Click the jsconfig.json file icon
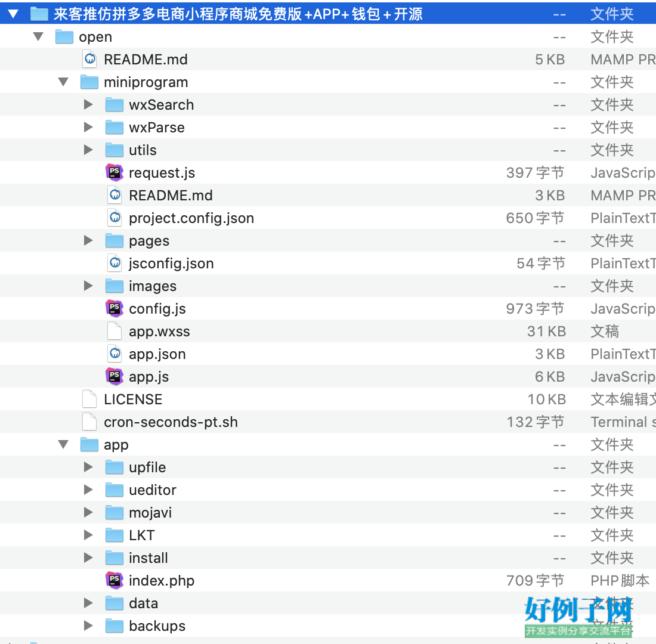Image resolution: width=656 pixels, height=644 pixels. coord(115,263)
